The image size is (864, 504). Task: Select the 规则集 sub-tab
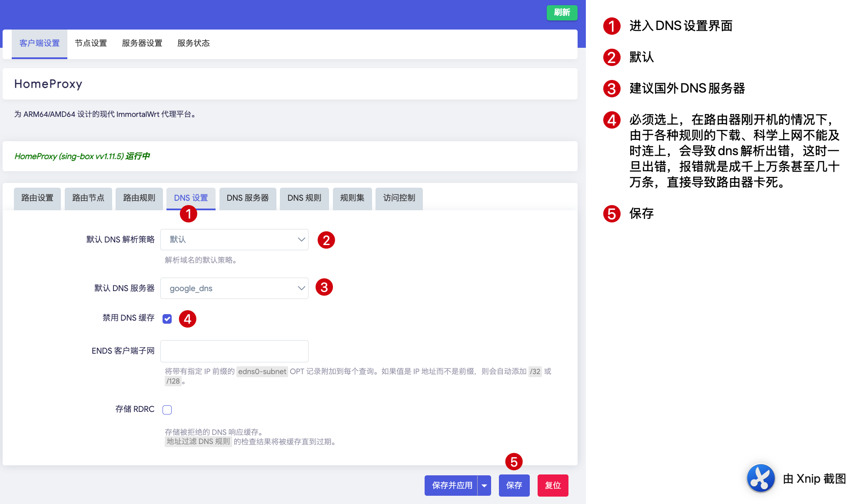coord(352,198)
